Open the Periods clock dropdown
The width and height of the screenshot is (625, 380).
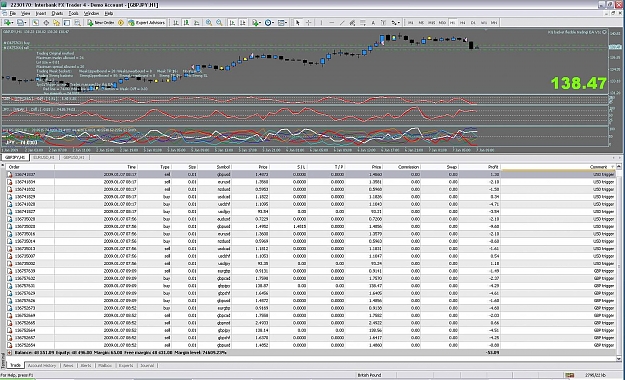point(269,23)
